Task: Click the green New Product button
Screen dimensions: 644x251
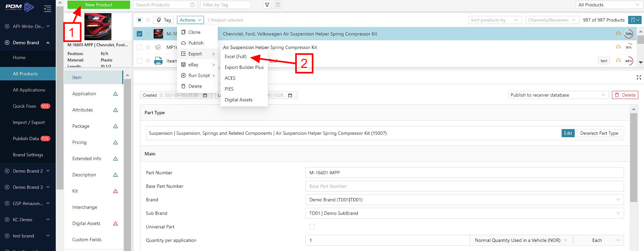Action: point(99,5)
